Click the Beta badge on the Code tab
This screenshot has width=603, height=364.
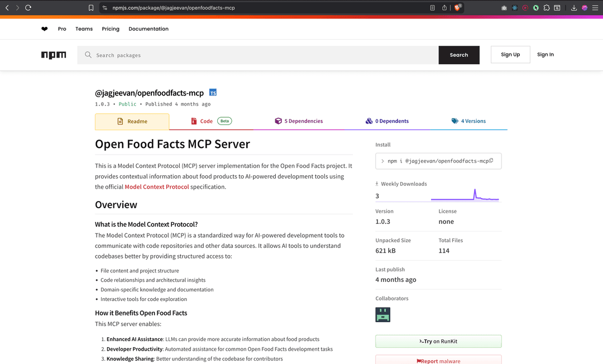coord(223,121)
